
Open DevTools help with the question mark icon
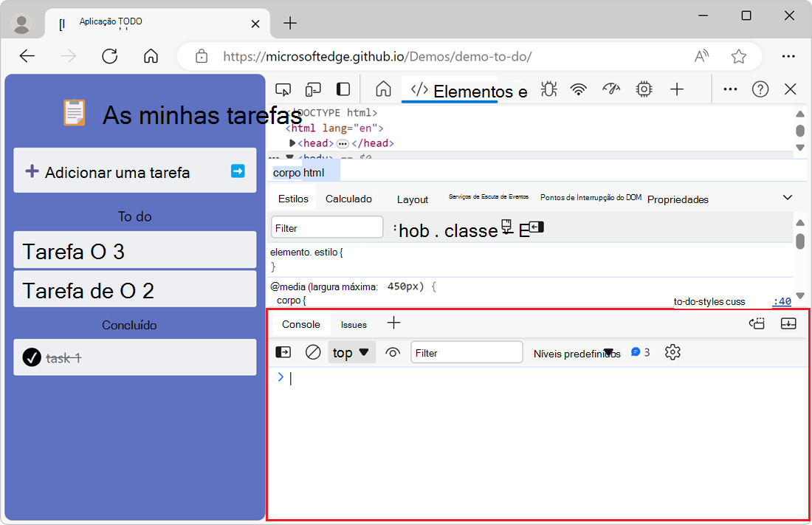[760, 89]
